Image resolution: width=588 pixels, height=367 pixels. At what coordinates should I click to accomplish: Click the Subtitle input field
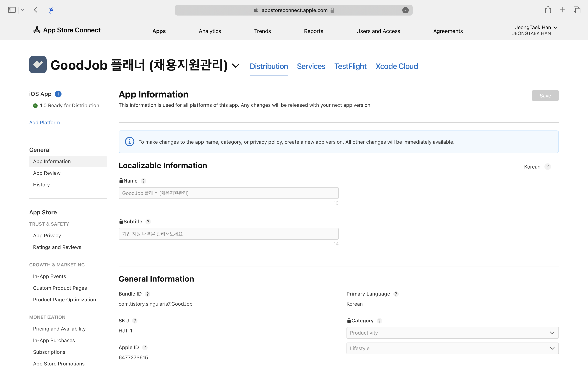[228, 234]
